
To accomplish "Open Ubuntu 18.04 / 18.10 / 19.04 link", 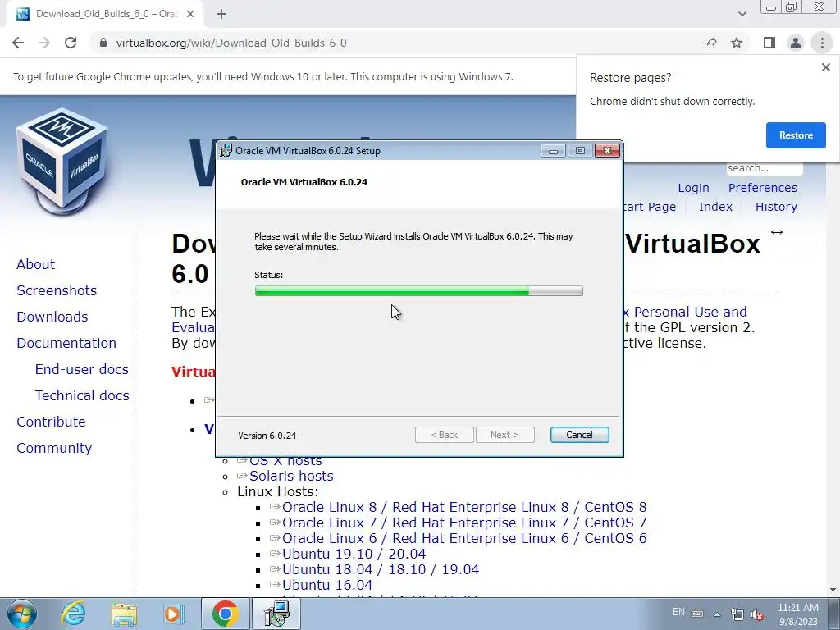I will 381,569.
